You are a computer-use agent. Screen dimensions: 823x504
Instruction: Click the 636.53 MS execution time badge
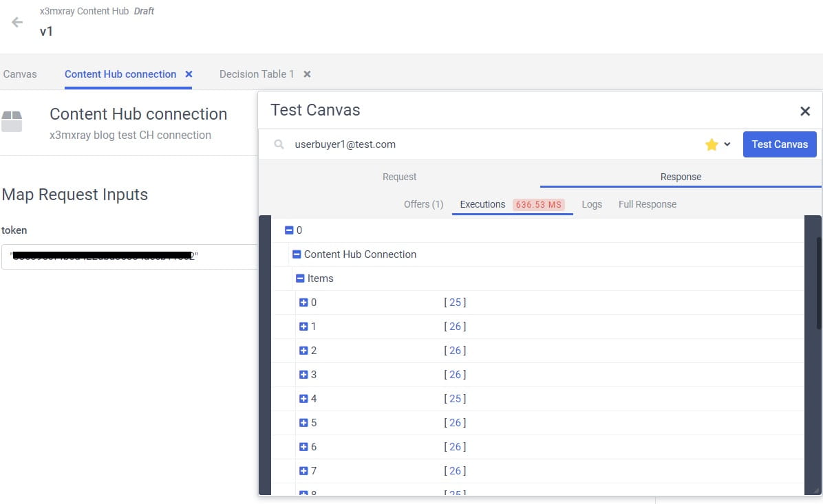point(539,204)
